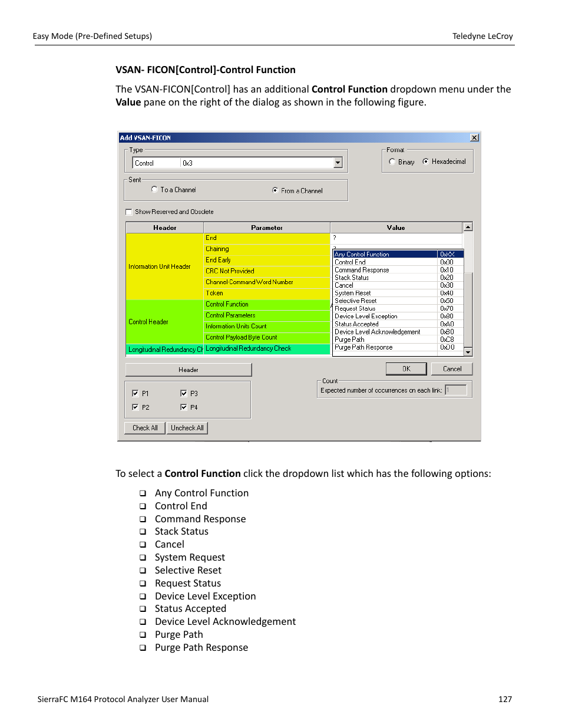This screenshot has height=728, width=562.
Task: Select Purge Path 0xC8 option
Action: click(398, 339)
